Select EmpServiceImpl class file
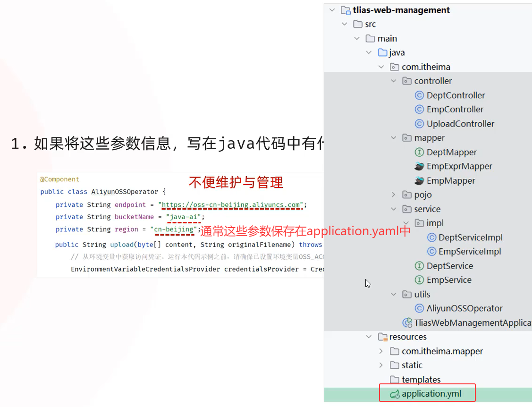This screenshot has width=532, height=407. 470,252
